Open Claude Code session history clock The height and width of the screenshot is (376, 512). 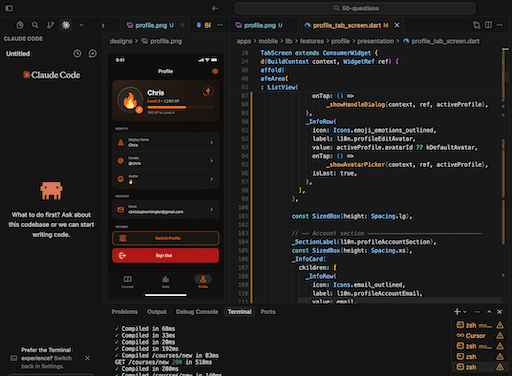77,54
